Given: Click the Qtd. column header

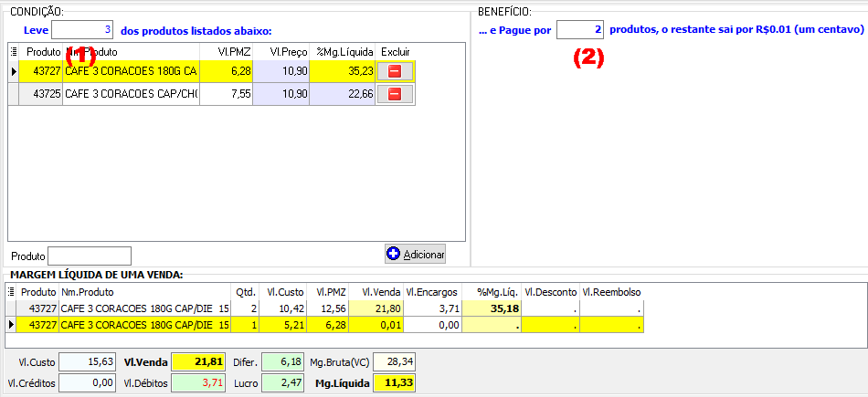Looking at the screenshot, I should click(x=246, y=292).
